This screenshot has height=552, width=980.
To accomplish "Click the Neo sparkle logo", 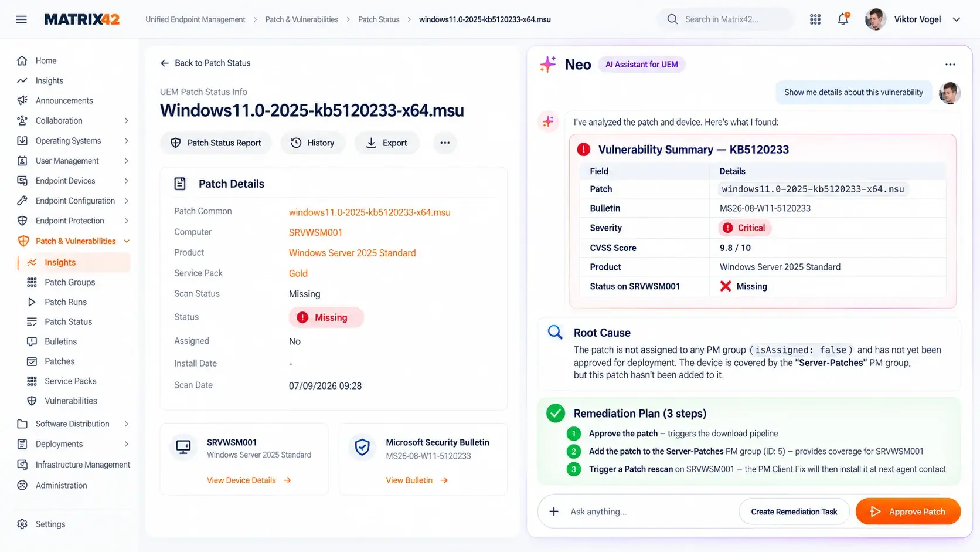I will (x=548, y=65).
